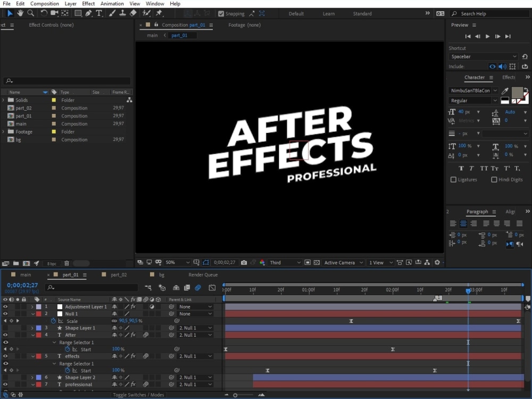Image resolution: width=532 pixels, height=399 pixels.
Task: Hide the professional text layer
Action: click(x=5, y=385)
